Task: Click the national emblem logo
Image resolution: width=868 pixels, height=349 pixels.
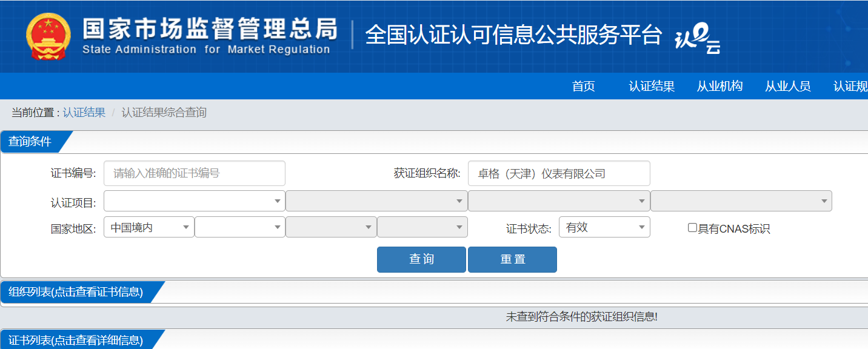Action: point(48,36)
